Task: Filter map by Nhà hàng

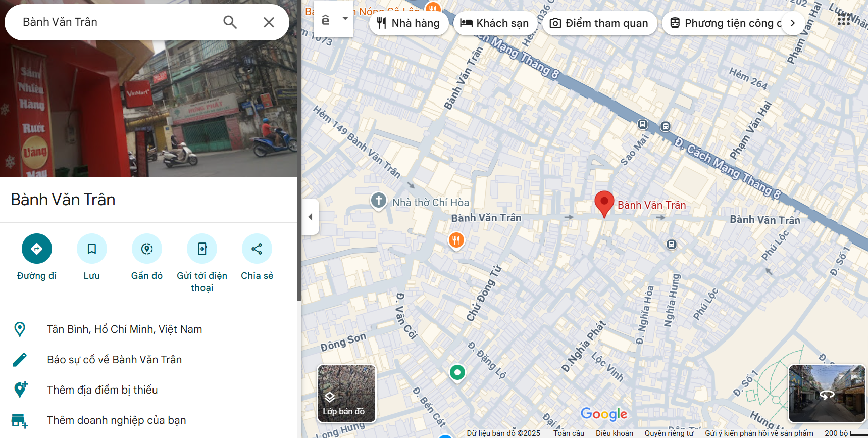Action: (x=409, y=23)
